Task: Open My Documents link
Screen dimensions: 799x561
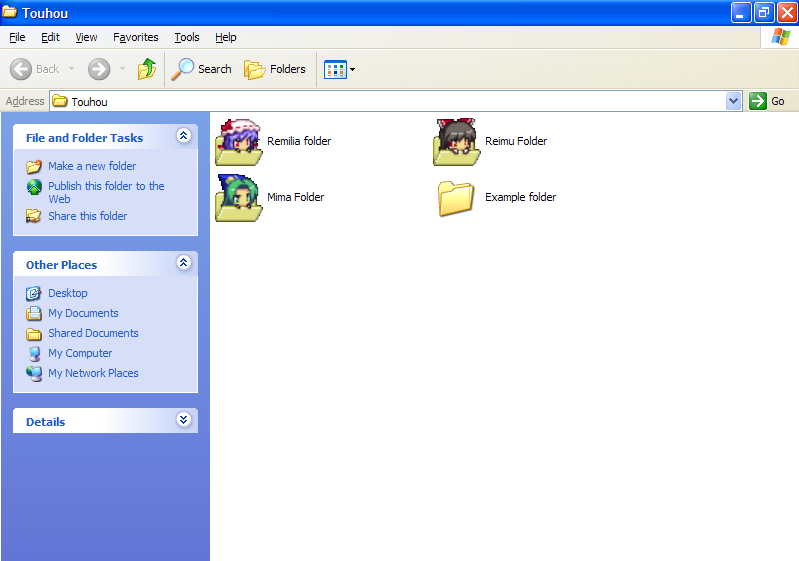Action: (x=83, y=313)
